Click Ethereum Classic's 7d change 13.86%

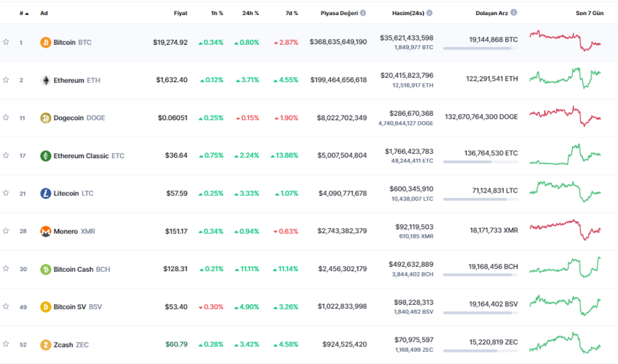coord(285,155)
